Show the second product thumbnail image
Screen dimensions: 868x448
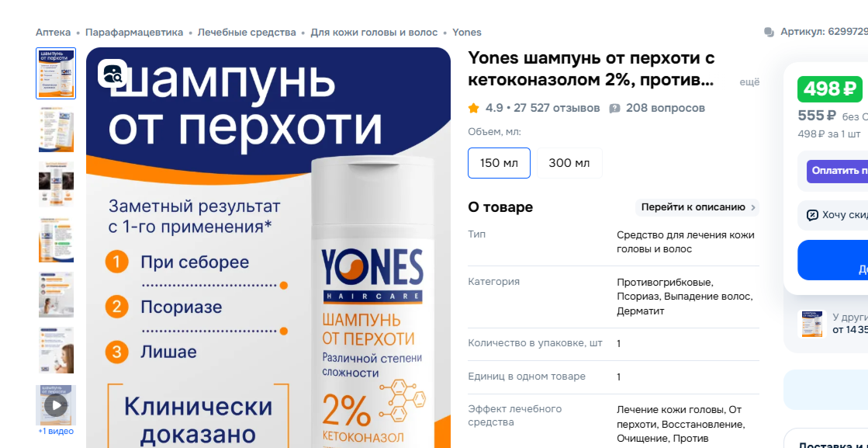[x=56, y=129]
